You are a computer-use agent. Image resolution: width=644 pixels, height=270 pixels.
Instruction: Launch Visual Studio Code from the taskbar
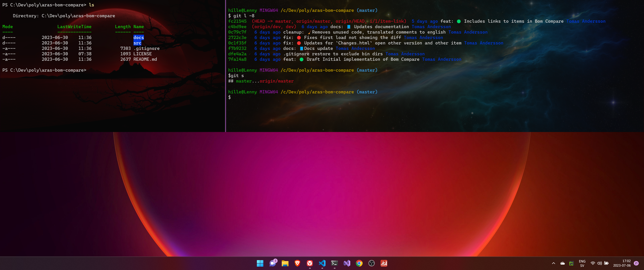click(x=322, y=263)
